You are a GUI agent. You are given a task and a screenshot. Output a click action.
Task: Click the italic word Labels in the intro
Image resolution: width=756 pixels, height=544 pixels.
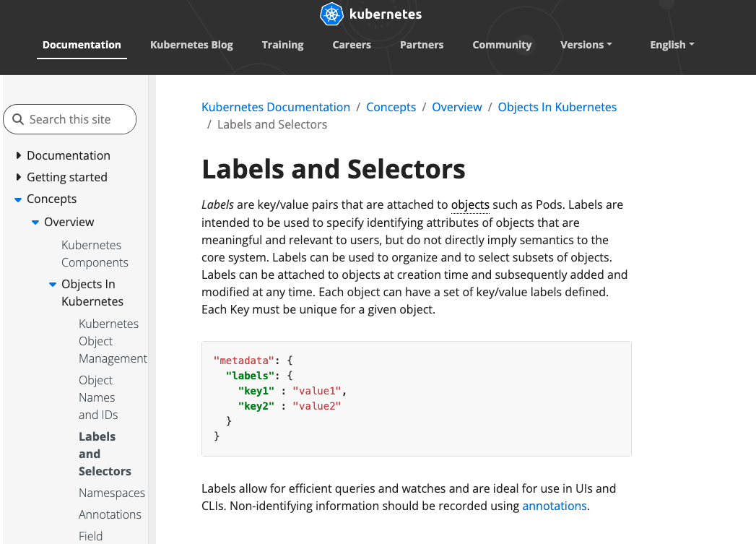217,205
